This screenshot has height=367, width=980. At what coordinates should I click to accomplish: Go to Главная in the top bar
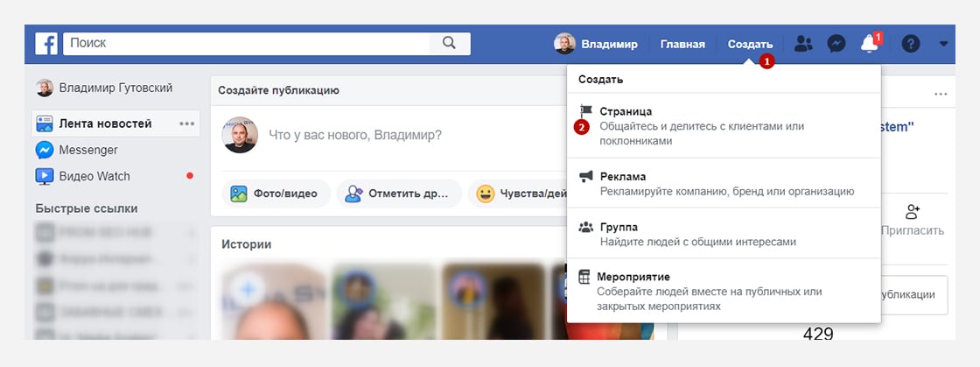point(682,45)
